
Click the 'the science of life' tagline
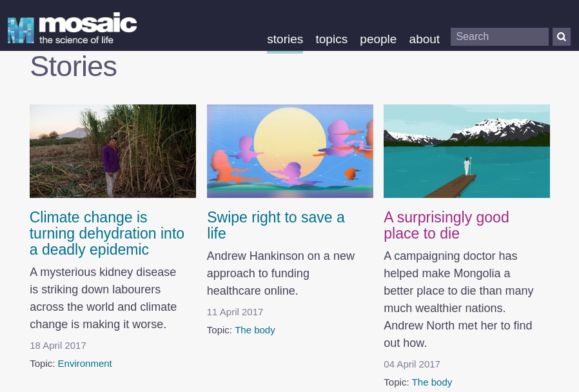tap(76, 41)
